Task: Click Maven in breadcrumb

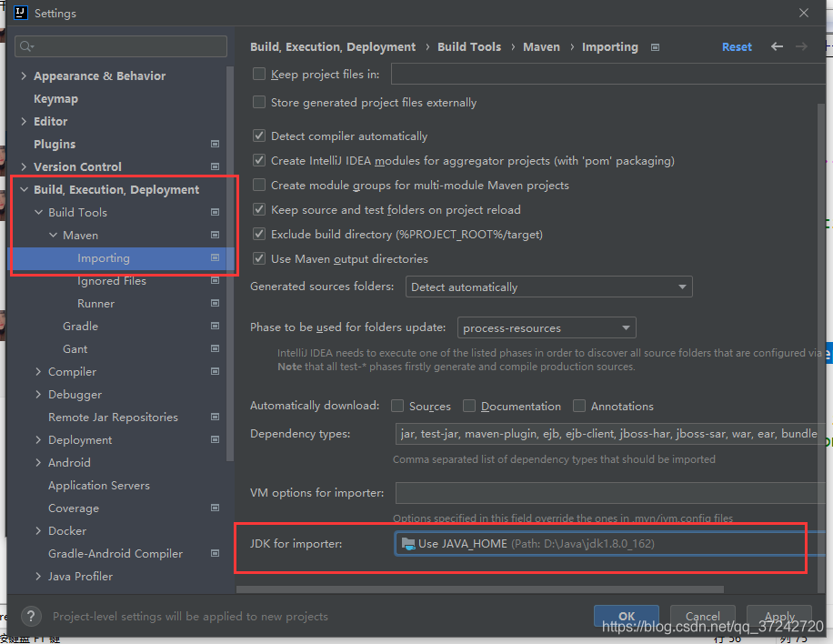Action: click(x=541, y=46)
